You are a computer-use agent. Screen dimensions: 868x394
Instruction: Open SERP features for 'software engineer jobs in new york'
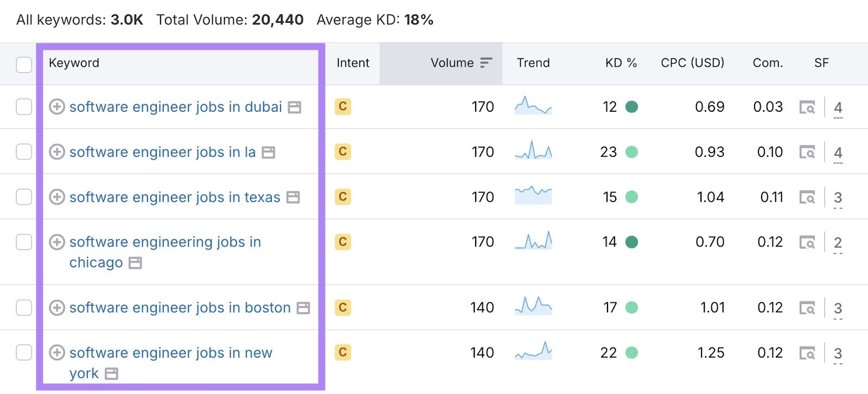pyautogui.click(x=808, y=353)
